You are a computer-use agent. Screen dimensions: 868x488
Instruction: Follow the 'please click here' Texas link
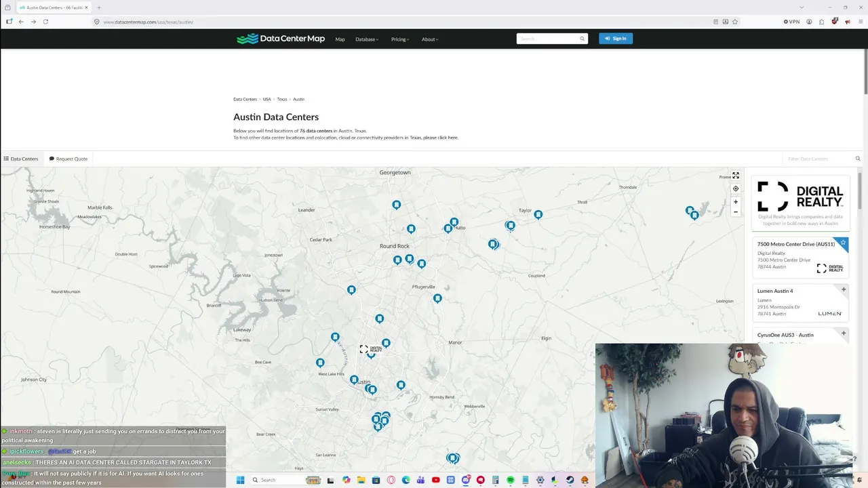coord(441,138)
